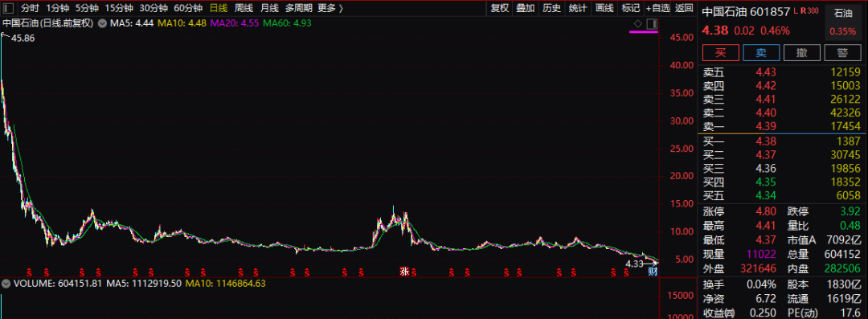Click the MA10: 4.48 indicator label
The width and height of the screenshot is (868, 319).
click(x=182, y=23)
